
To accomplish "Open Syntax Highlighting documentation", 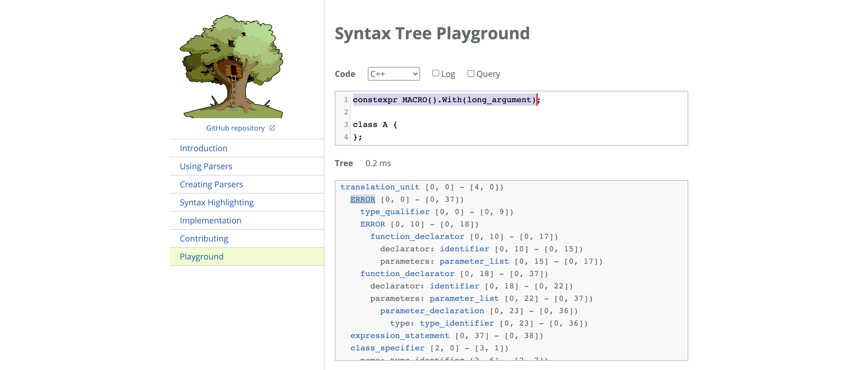I will [x=216, y=202].
